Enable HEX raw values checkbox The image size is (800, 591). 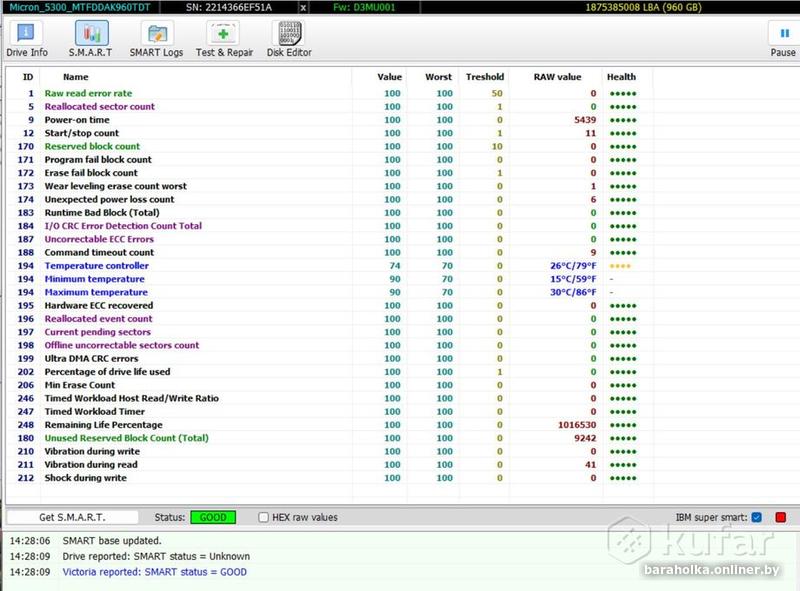click(x=264, y=518)
